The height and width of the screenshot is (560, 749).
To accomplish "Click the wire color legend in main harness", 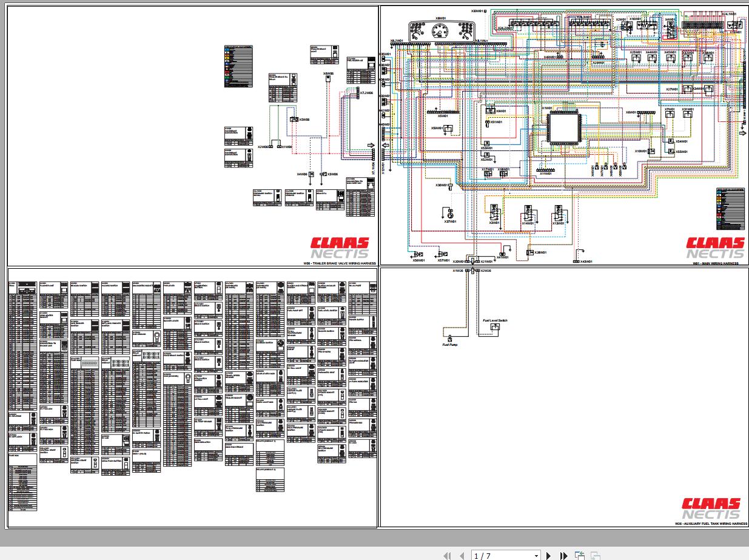I will tap(730, 209).
